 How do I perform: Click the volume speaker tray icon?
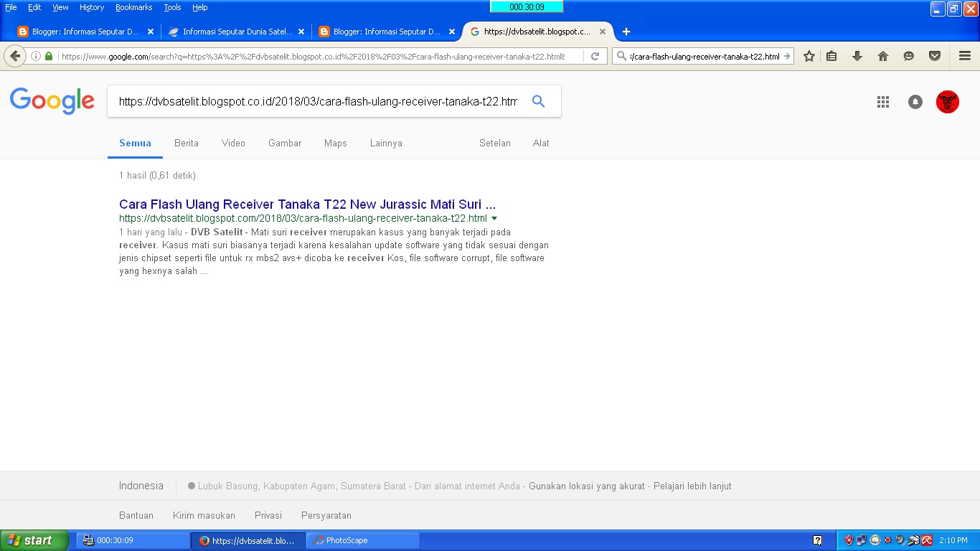point(900,540)
